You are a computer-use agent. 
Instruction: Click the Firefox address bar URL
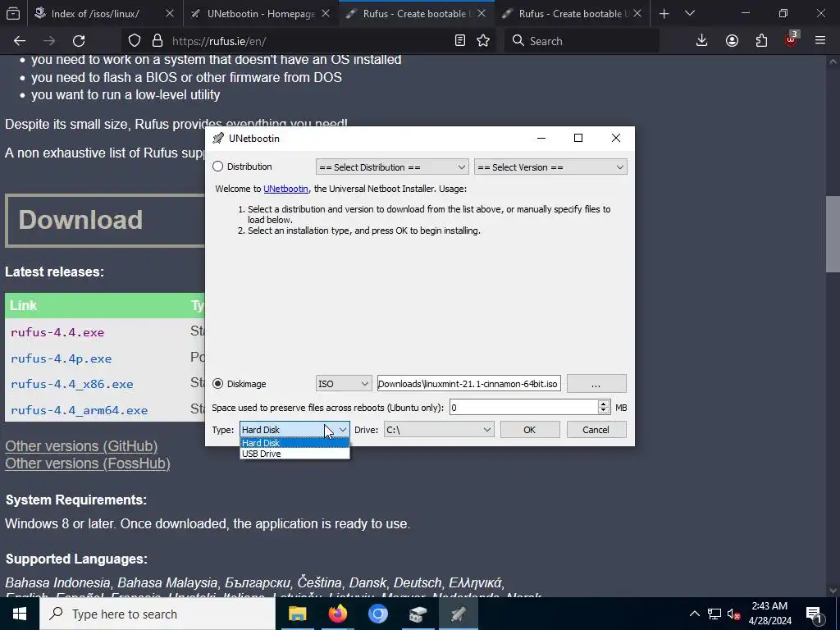click(x=218, y=41)
